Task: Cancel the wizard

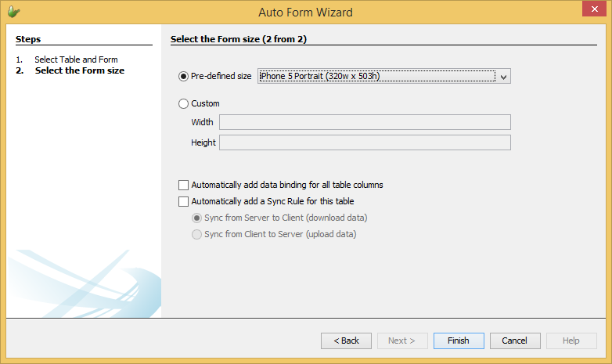Action: [515, 341]
